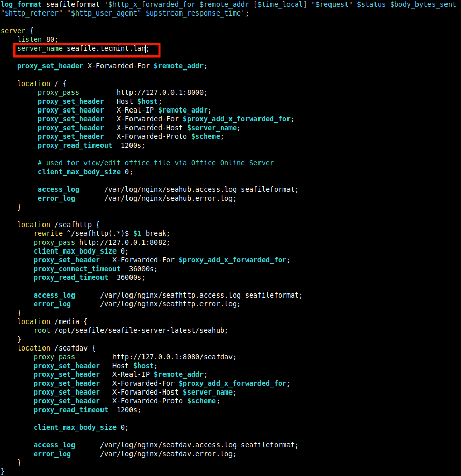Click the seafhttp.access.log path

(x=170, y=296)
